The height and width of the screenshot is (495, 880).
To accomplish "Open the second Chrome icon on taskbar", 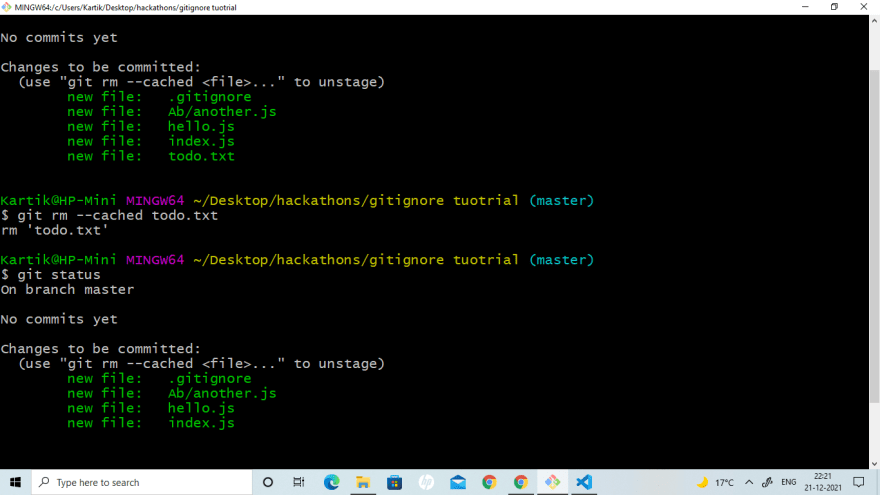I will pos(521,482).
